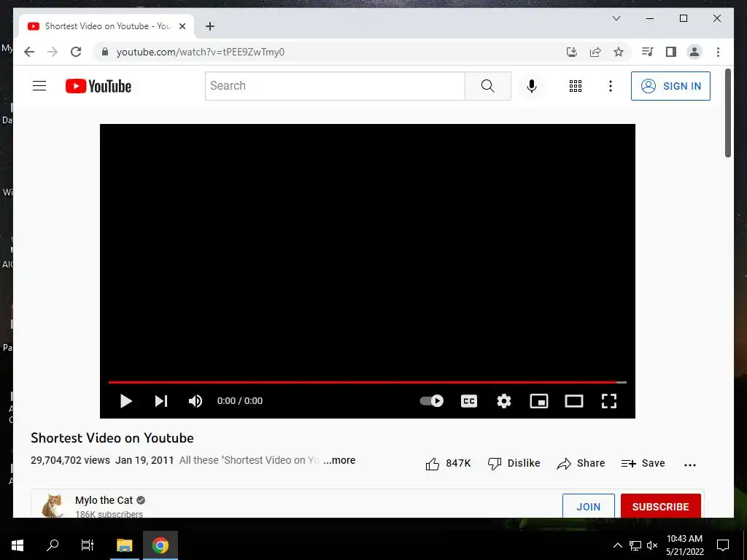Reload the YouTube page

coord(76,52)
